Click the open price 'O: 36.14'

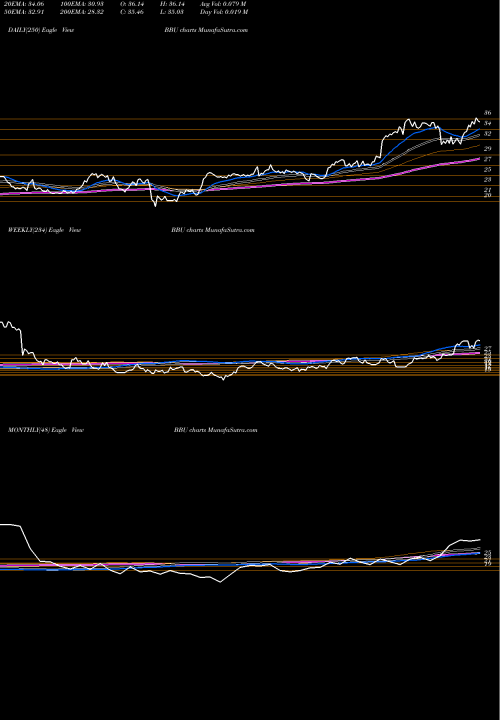pyautogui.click(x=133, y=4)
